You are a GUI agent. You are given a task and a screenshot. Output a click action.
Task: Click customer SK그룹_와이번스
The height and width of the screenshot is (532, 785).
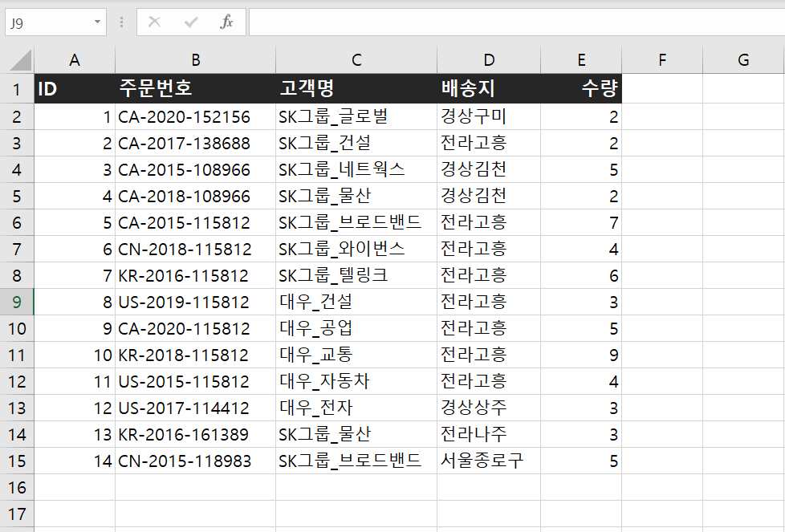pyautogui.click(x=356, y=250)
